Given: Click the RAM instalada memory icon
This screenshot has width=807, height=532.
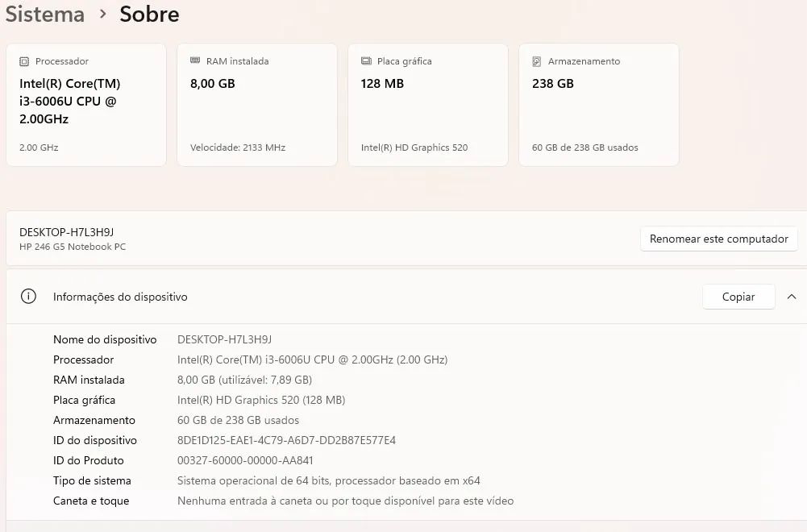Looking at the screenshot, I should point(195,60).
